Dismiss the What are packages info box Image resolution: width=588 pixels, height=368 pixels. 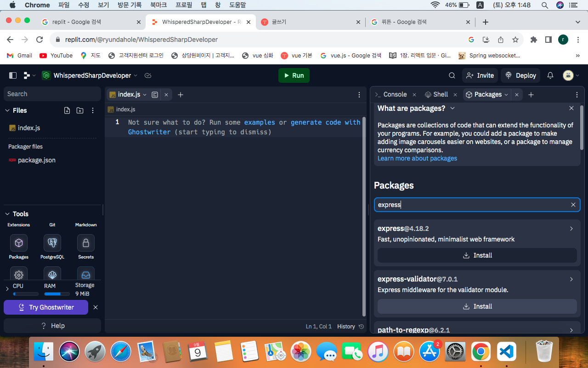coord(571,108)
